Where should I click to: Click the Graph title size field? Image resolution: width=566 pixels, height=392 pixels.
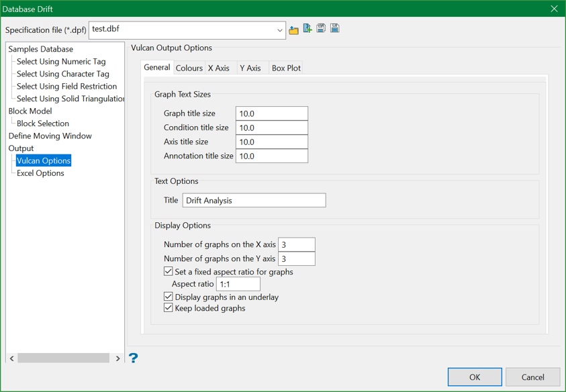[271, 114]
